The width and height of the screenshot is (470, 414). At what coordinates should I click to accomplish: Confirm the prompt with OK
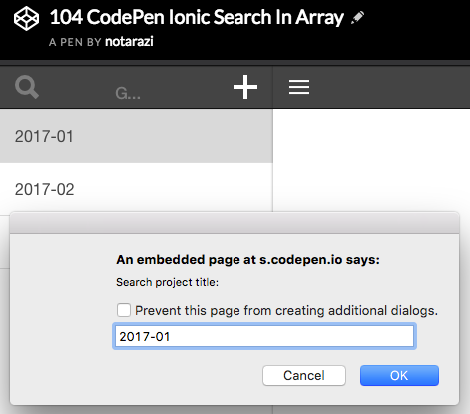tap(399, 376)
